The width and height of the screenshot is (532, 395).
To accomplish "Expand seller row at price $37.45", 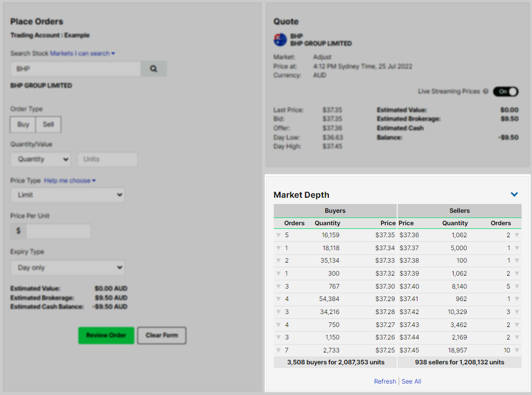I will pyautogui.click(x=517, y=350).
